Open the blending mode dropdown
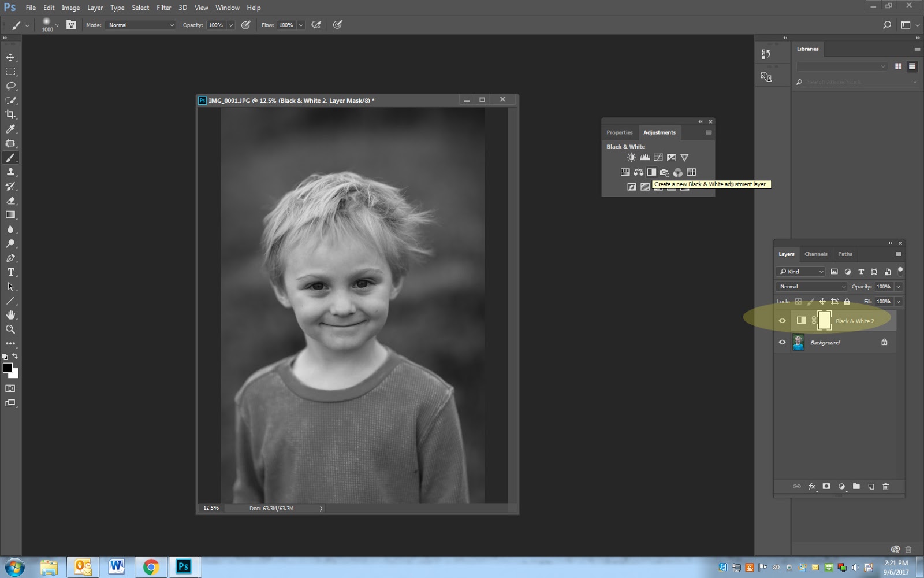924x578 pixels. [x=811, y=286]
